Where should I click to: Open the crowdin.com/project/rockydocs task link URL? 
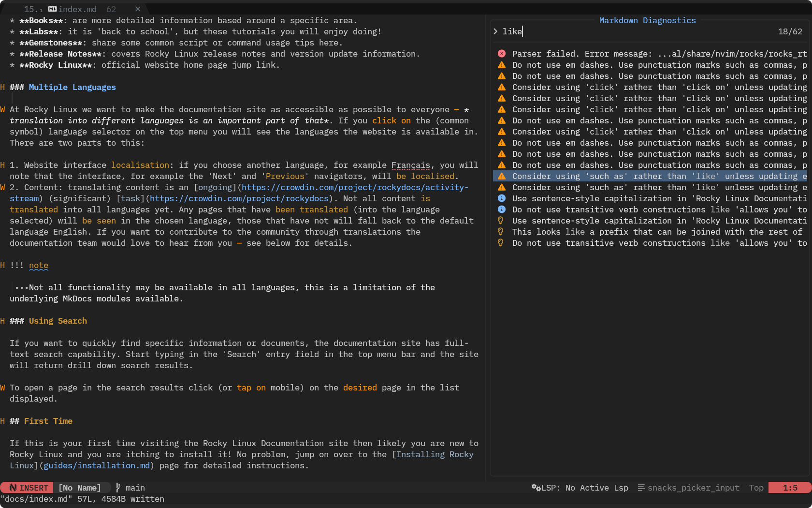[x=239, y=198]
